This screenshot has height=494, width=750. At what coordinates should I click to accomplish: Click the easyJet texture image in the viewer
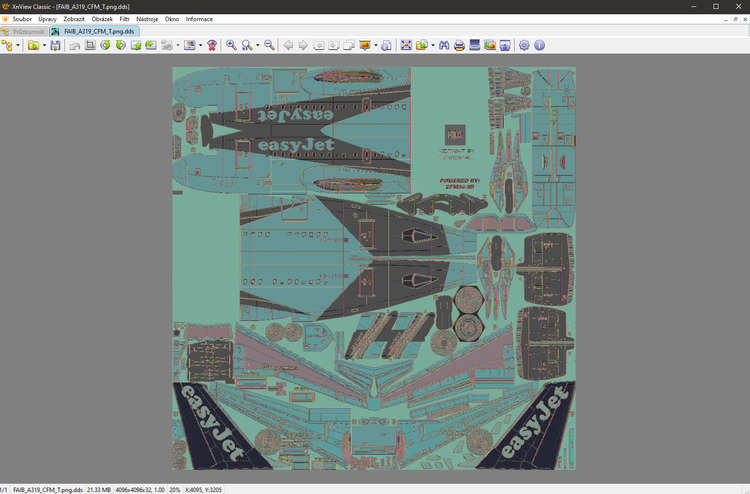click(374, 268)
